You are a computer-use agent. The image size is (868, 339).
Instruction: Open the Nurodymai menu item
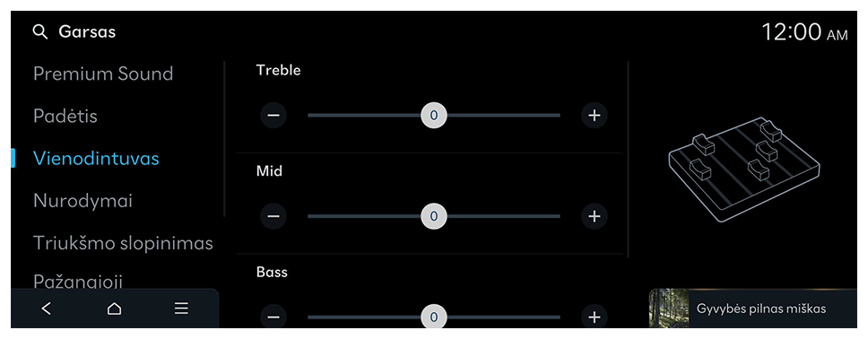(83, 201)
